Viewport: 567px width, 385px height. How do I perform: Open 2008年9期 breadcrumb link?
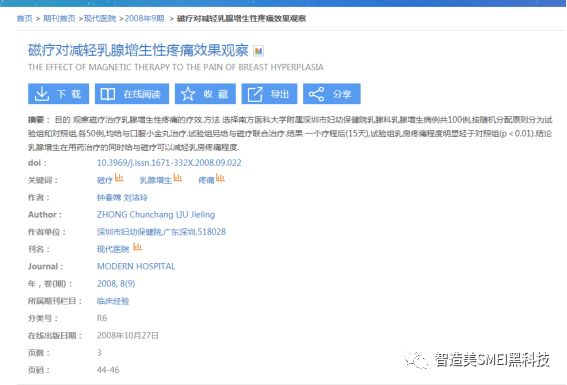[145, 18]
